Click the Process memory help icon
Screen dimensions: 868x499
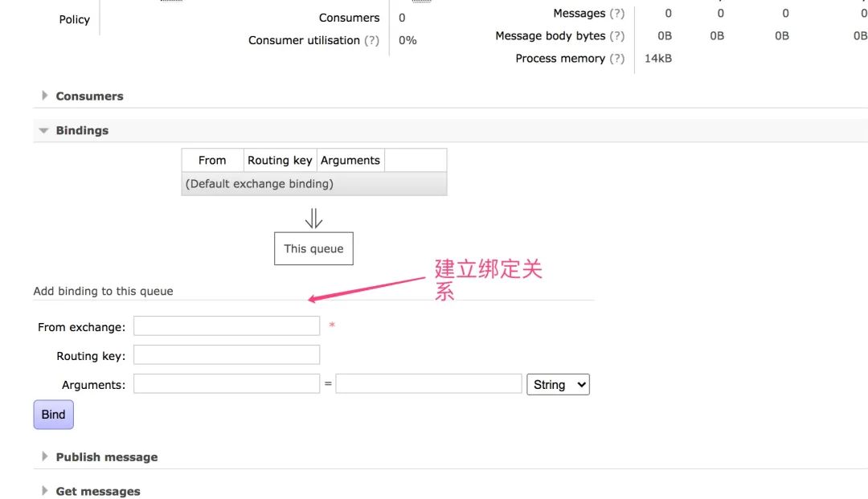coord(616,59)
